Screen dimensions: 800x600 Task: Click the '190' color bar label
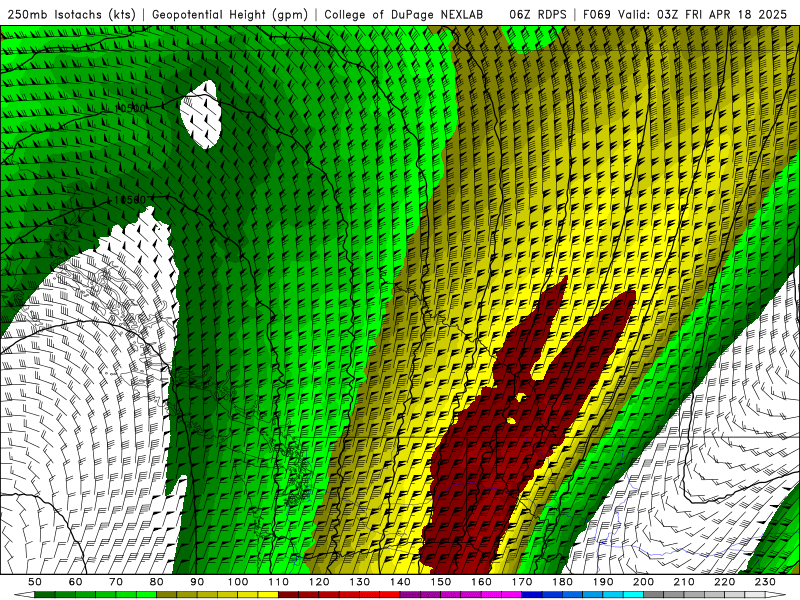point(603,582)
